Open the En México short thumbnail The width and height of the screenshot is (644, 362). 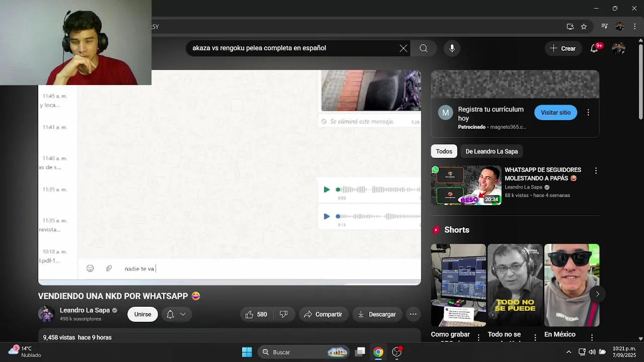572,285
